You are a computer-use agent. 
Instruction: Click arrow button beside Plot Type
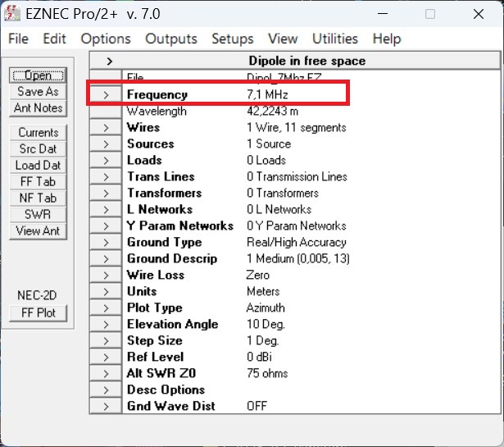click(106, 308)
